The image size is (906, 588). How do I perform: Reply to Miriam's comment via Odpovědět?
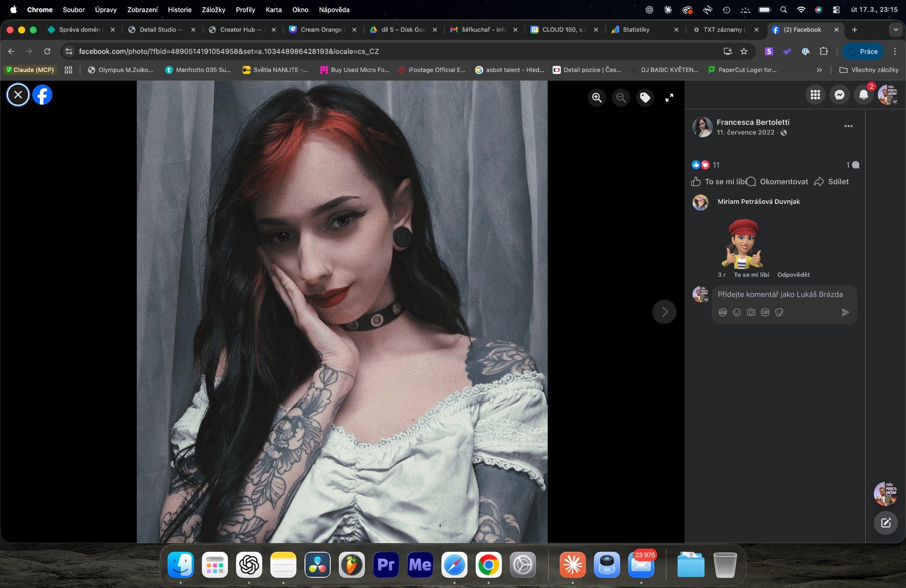pos(793,275)
